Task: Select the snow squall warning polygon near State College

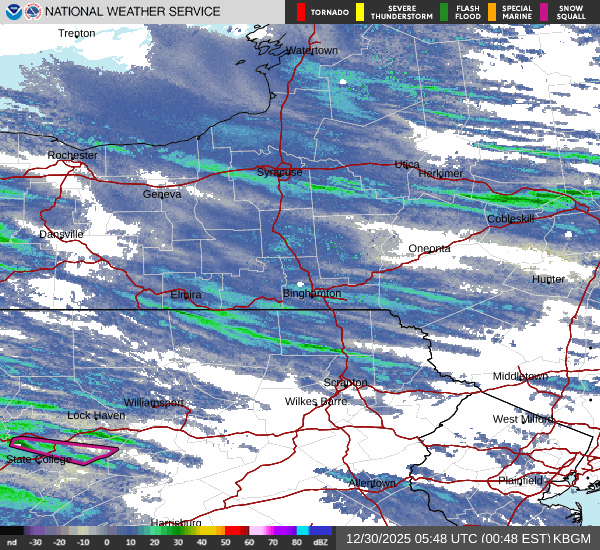Action: pos(64,447)
